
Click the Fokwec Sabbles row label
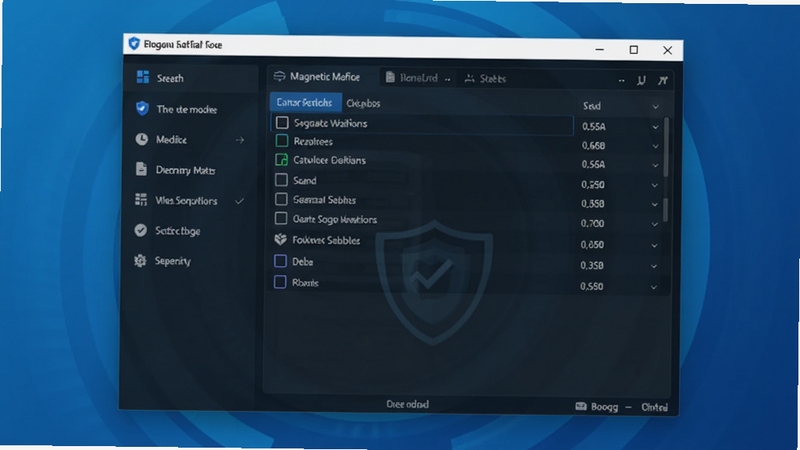click(327, 240)
